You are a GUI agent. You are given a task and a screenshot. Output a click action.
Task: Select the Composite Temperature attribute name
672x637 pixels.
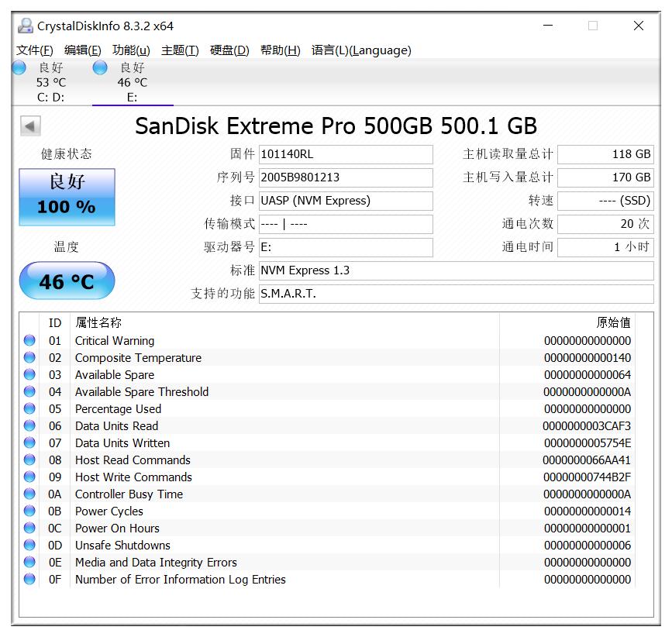pos(138,358)
